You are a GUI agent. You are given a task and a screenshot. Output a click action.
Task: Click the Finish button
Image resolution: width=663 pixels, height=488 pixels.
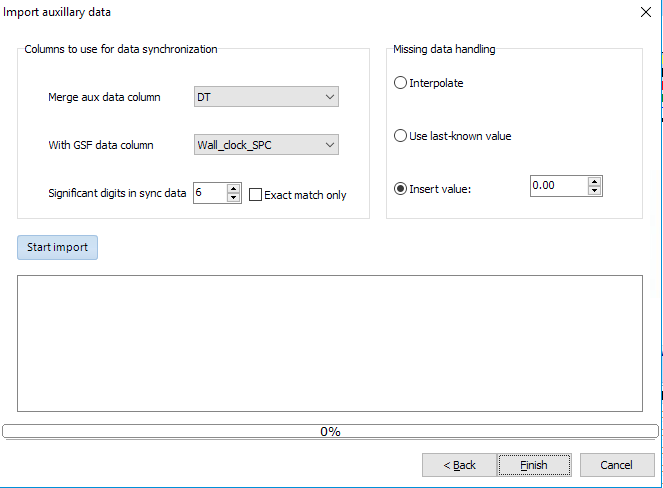pyautogui.click(x=534, y=465)
